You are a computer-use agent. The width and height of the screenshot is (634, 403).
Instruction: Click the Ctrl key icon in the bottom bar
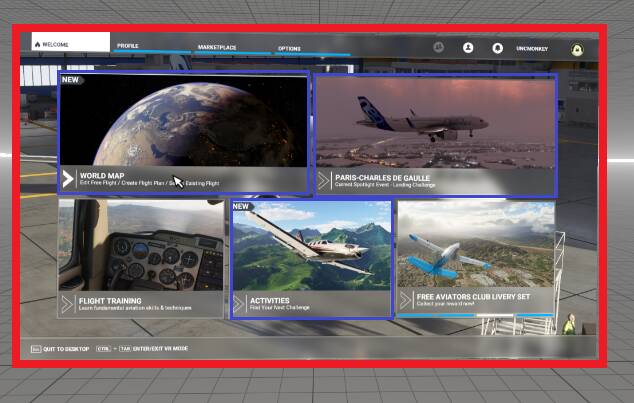click(103, 348)
